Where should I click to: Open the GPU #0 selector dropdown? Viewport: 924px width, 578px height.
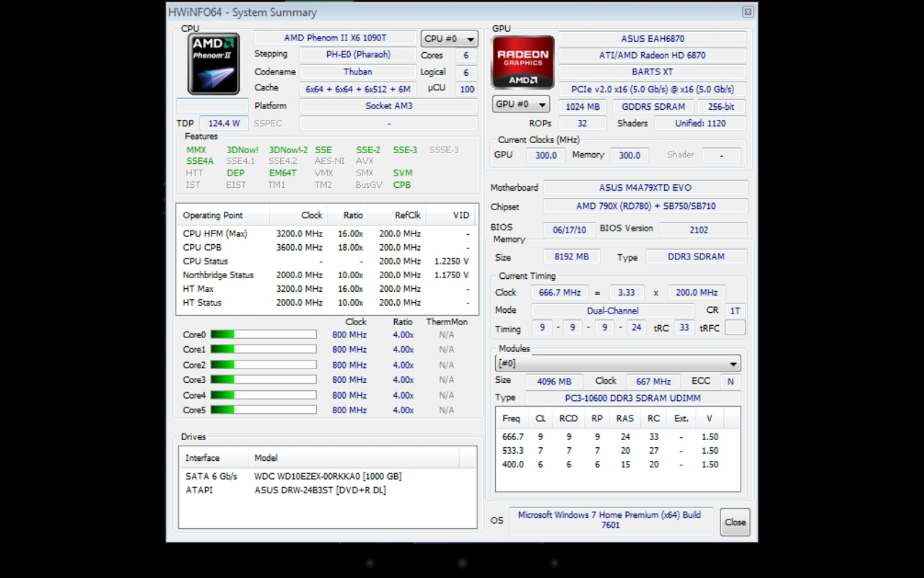pos(520,104)
